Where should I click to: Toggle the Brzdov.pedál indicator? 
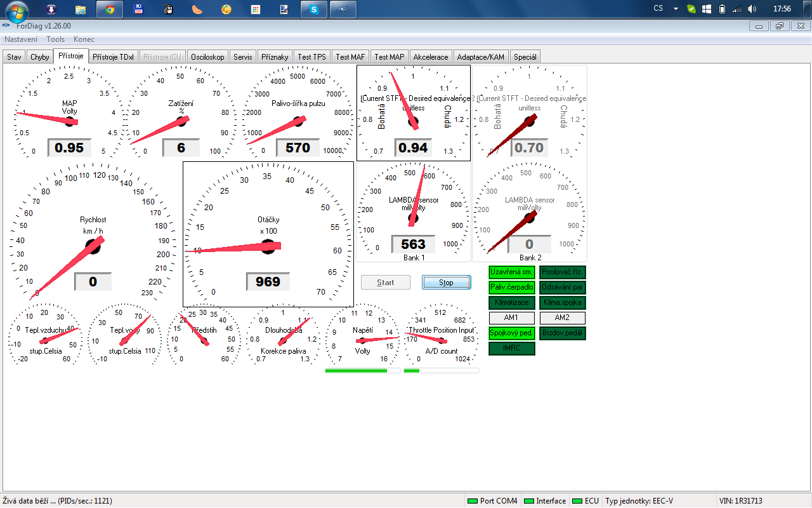pos(562,333)
